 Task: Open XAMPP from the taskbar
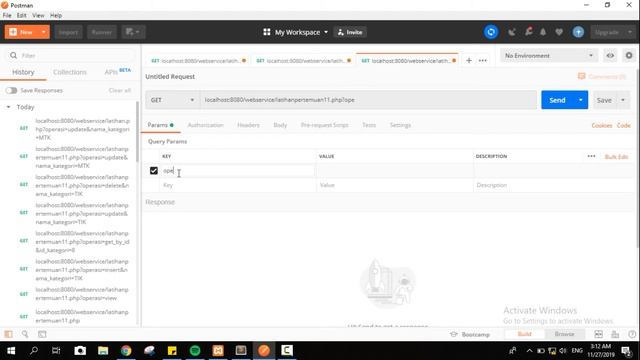(218, 351)
